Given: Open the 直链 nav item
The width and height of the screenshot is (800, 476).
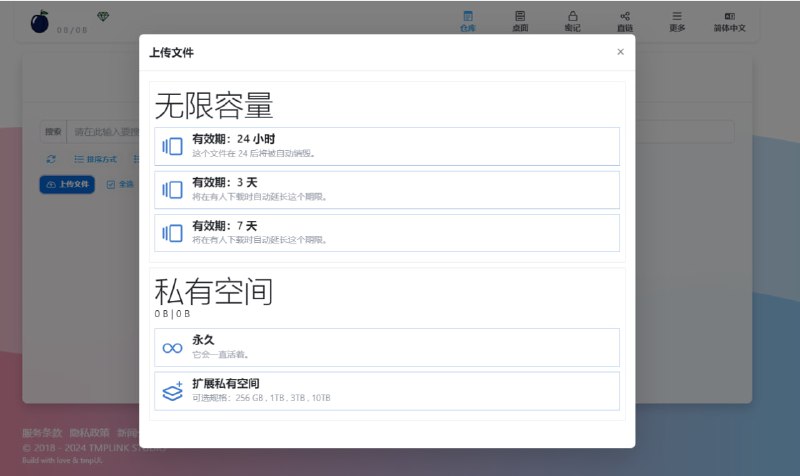Looking at the screenshot, I should click(624, 21).
